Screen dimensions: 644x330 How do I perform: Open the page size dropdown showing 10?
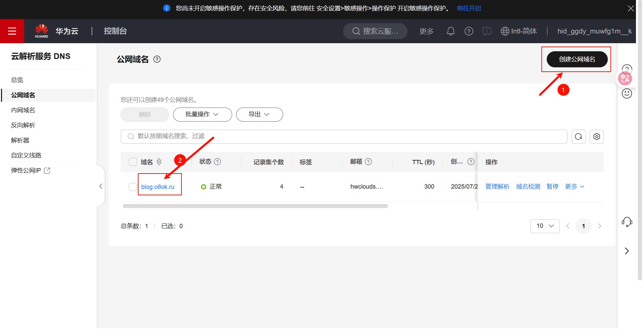tap(544, 226)
